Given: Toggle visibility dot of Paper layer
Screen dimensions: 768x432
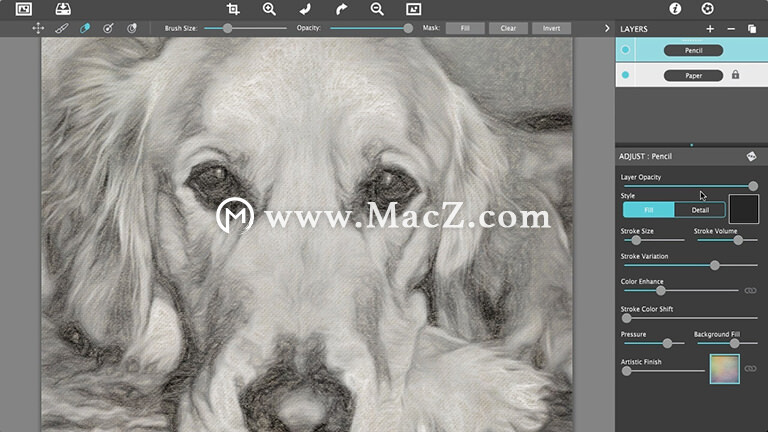Looking at the screenshot, I should 625,75.
